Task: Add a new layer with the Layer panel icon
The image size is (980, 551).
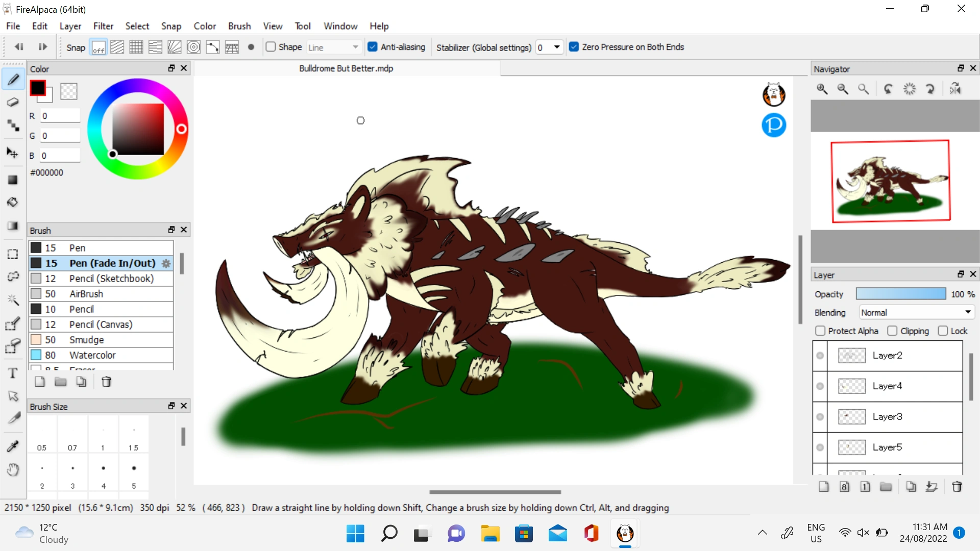Action: pyautogui.click(x=824, y=487)
